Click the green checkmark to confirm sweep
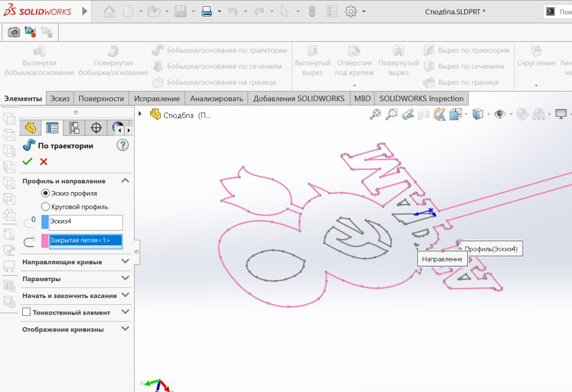The image size is (572, 392). (28, 161)
